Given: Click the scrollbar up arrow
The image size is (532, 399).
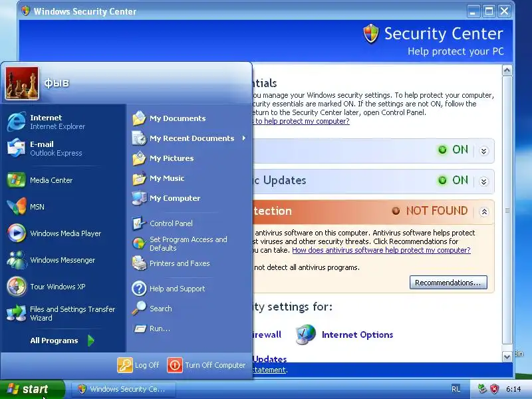Looking at the screenshot, I should click(507, 70).
